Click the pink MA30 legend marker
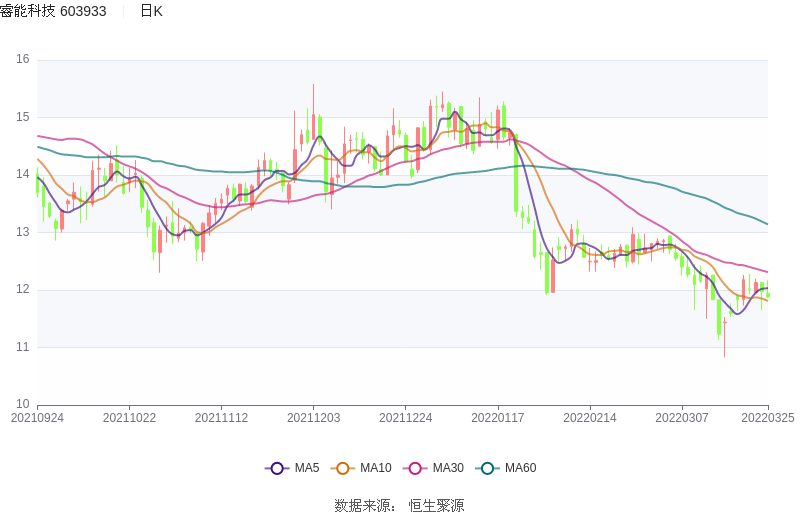The image size is (800, 517). 415,468
